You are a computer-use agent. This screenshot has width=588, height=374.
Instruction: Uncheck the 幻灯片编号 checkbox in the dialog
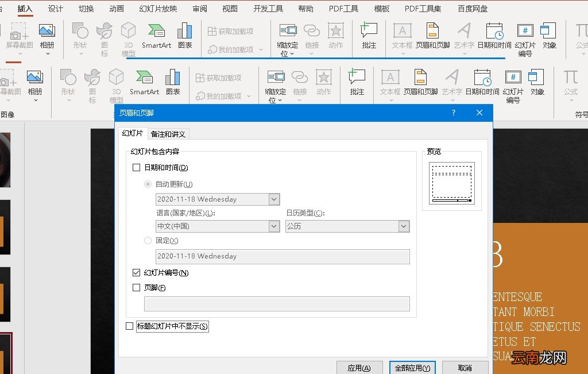(137, 273)
